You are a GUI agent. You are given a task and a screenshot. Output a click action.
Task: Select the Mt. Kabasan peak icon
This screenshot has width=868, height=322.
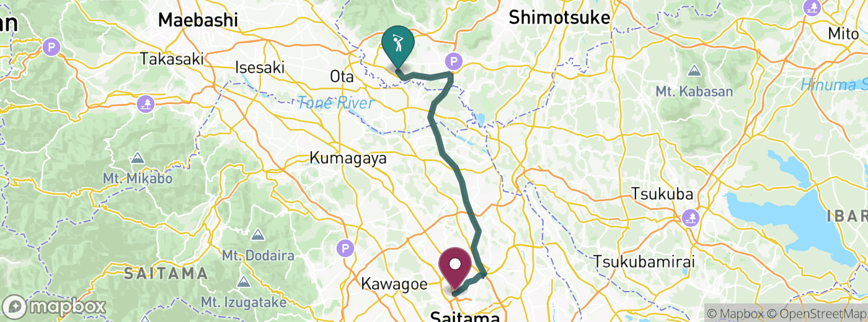click(x=694, y=71)
